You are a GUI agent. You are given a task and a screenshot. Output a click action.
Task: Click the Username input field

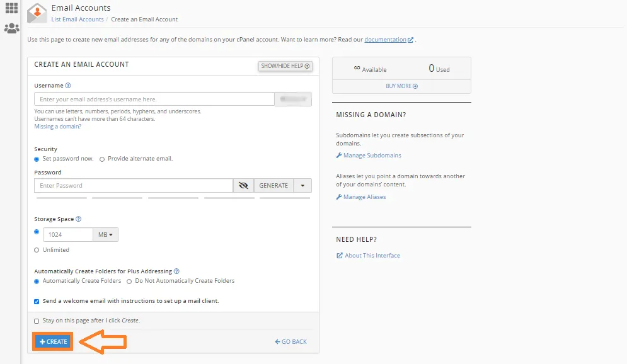click(x=154, y=99)
